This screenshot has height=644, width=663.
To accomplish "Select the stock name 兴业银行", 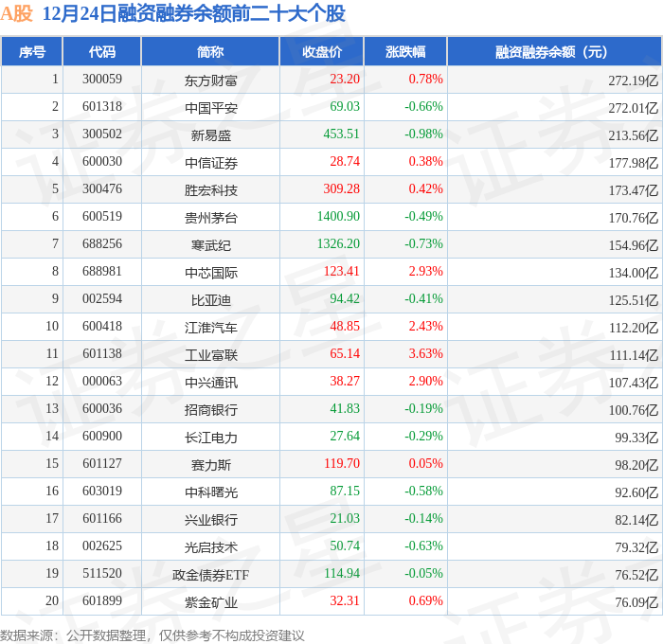I will tap(210, 520).
